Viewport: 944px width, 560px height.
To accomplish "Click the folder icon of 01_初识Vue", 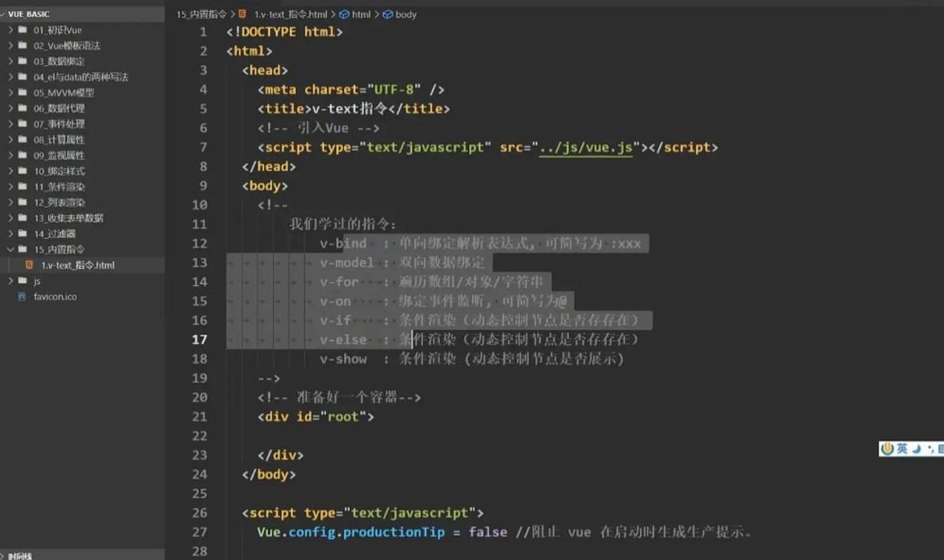I will click(22, 30).
